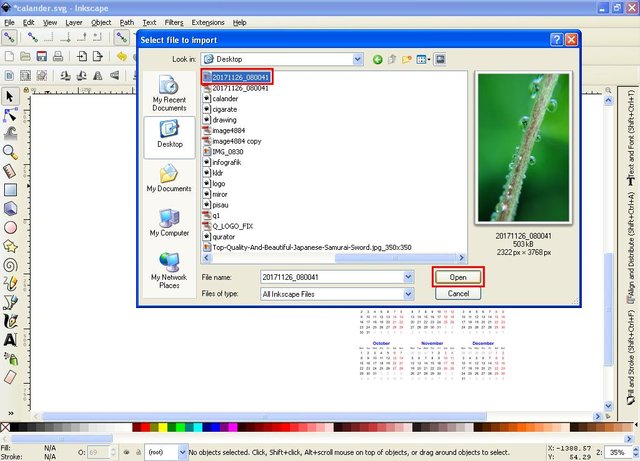Go to My Network Places
The width and height of the screenshot is (640, 461).
[169, 270]
